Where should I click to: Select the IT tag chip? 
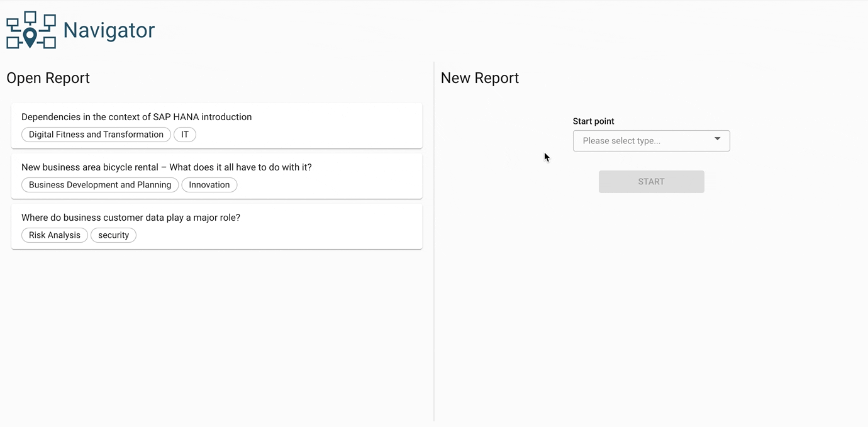click(185, 135)
